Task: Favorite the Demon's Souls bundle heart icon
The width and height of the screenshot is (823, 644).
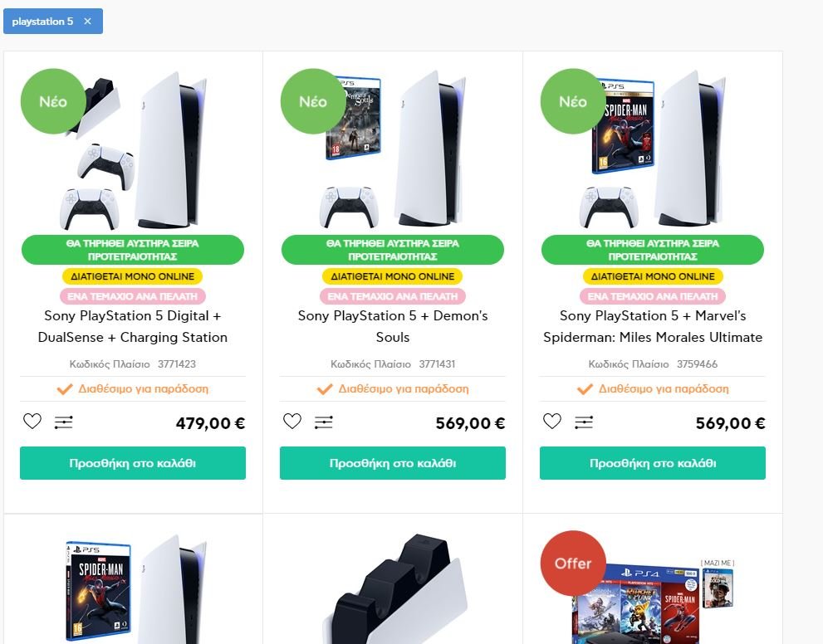Action: coord(292,421)
